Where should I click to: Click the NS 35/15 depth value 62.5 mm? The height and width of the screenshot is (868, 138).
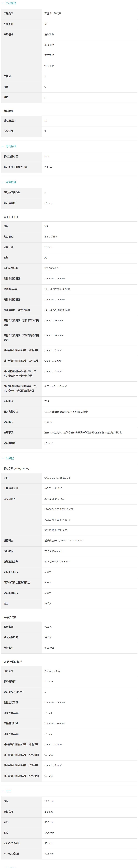point(49,853)
